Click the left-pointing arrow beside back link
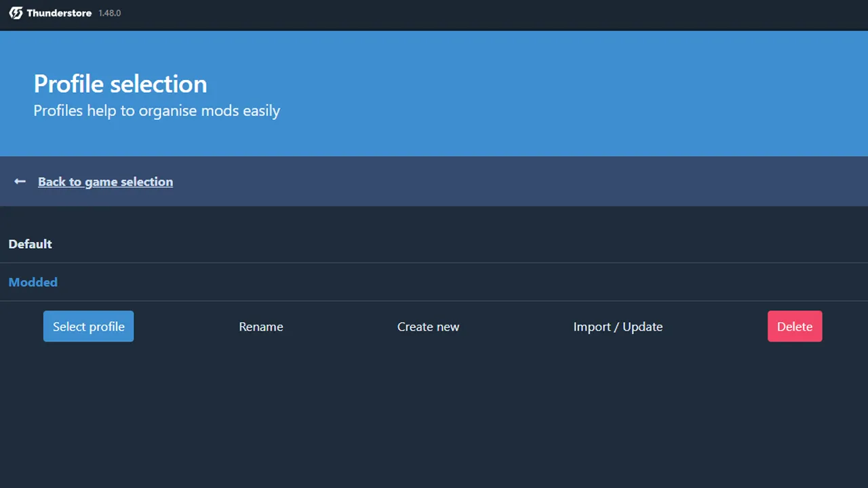Screen dimensions: 868x488 click(x=19, y=182)
